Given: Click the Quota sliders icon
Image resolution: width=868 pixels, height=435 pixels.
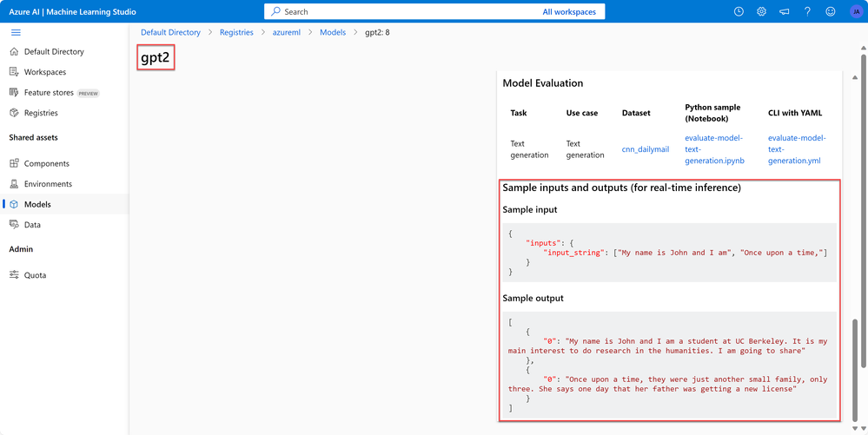Looking at the screenshot, I should 15,275.
